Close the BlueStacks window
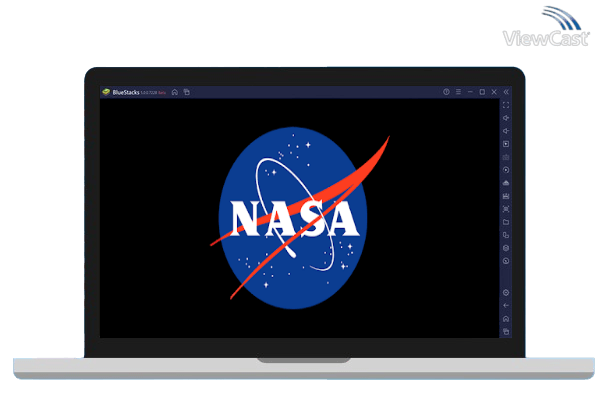Viewport: 602px width, 414px height. (494, 92)
